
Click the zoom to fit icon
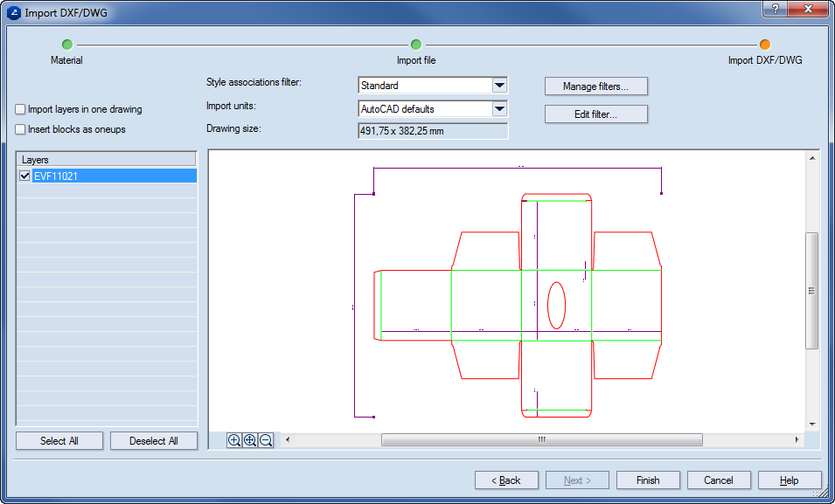pos(250,441)
